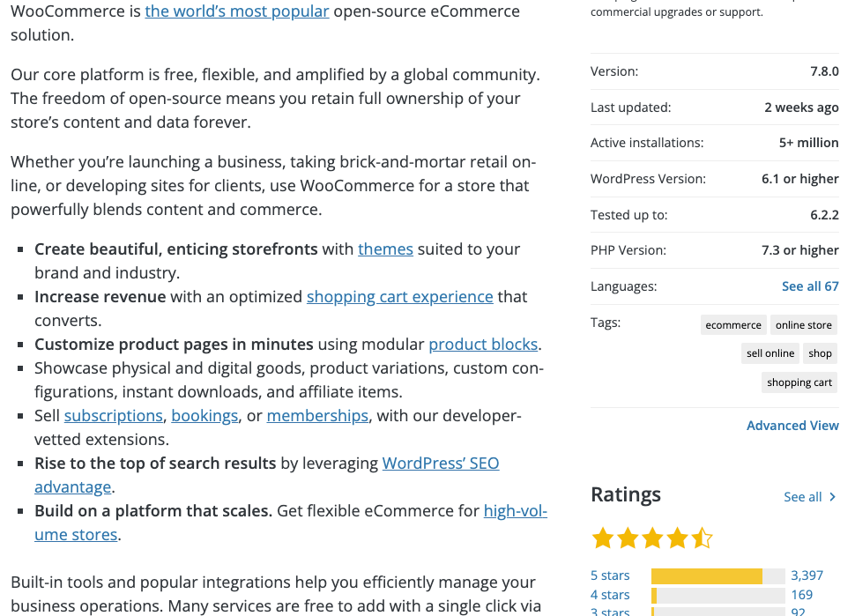Viewport: 855px width, 616px height.
Task: Open the themes link
Action: 385,249
